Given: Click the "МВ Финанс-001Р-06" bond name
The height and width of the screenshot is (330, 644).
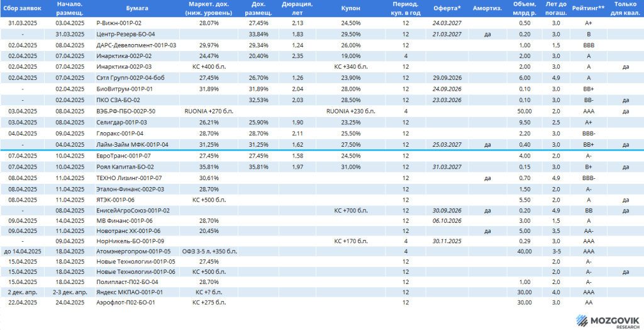Looking at the screenshot, I should coord(125,221).
